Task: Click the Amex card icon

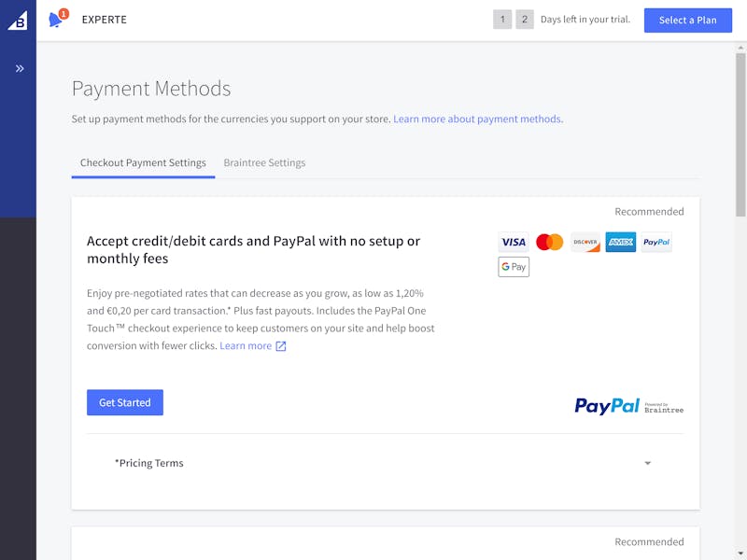Action: point(621,243)
